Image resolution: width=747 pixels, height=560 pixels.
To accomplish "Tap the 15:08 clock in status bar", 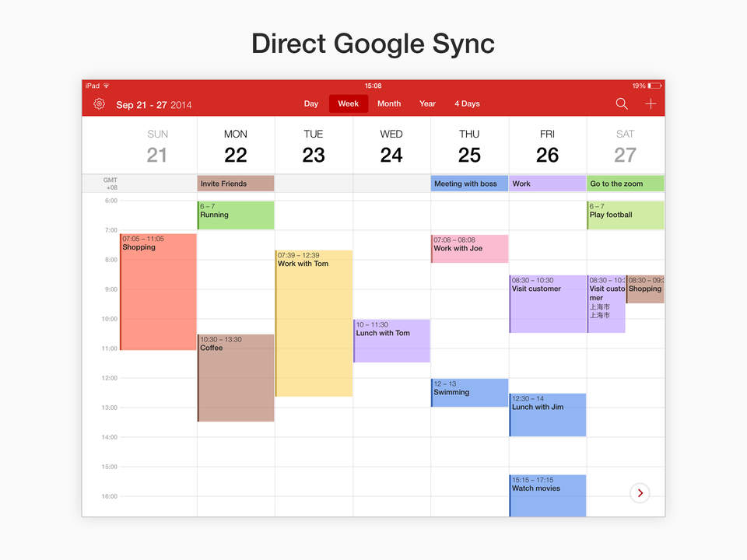I will click(x=373, y=86).
